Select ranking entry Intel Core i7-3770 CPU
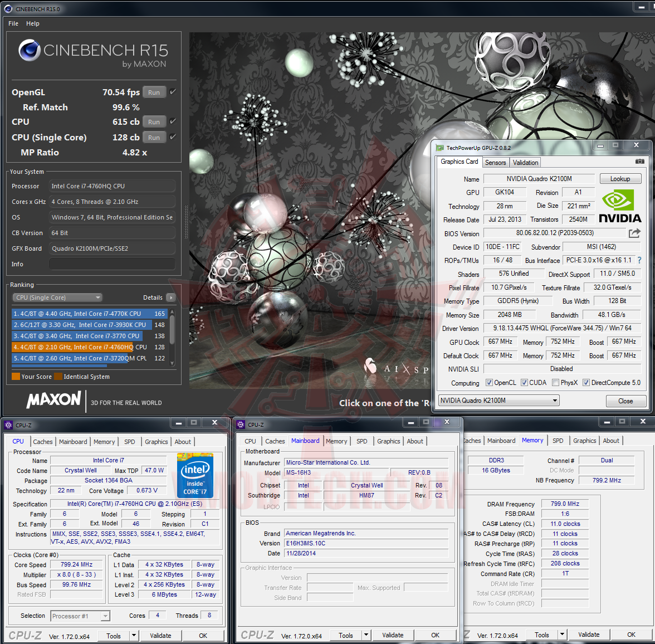 point(90,336)
